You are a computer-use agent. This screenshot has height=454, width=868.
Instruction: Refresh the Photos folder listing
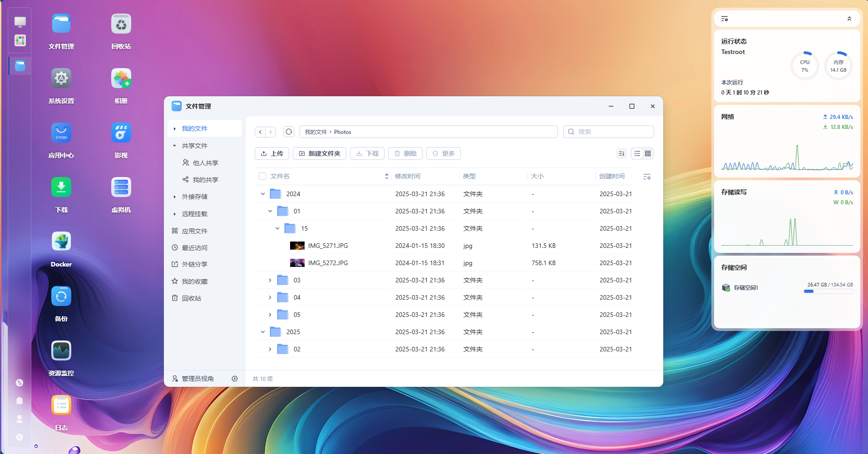point(289,132)
